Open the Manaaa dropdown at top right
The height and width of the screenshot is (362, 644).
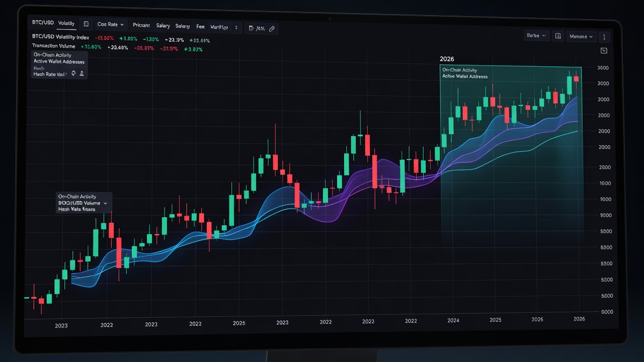click(x=581, y=37)
